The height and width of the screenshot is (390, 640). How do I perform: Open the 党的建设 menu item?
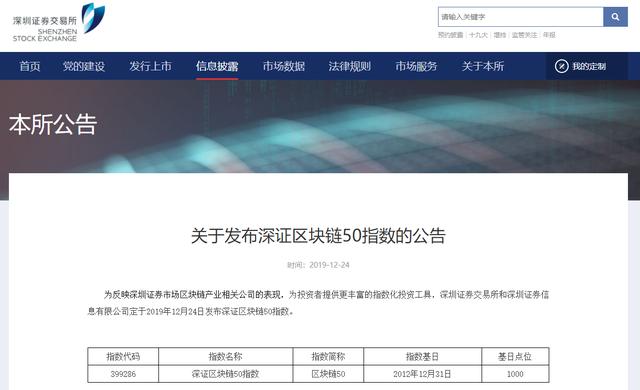click(x=84, y=66)
